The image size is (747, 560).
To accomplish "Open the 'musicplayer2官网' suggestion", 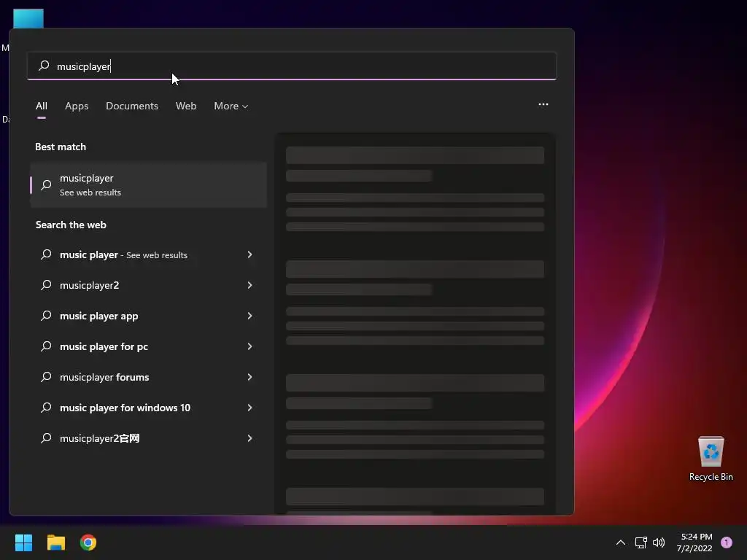I will [148, 438].
